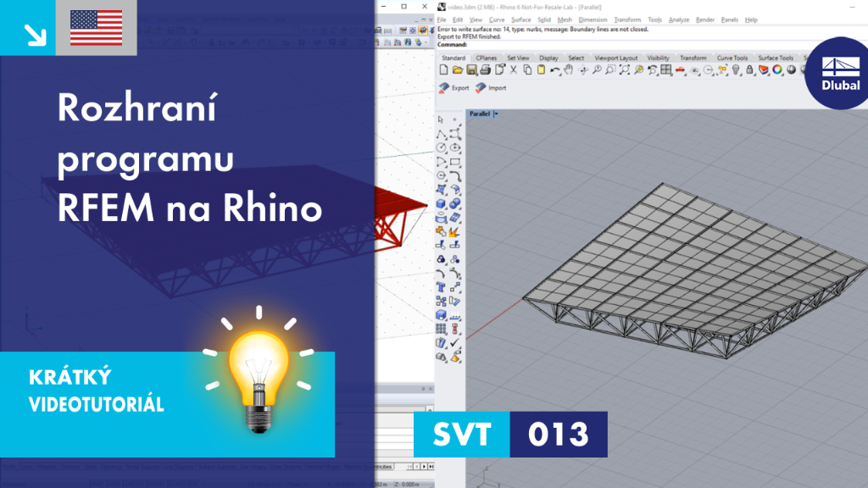
Task: Click the Cut scissors icon
Action: [x=513, y=70]
